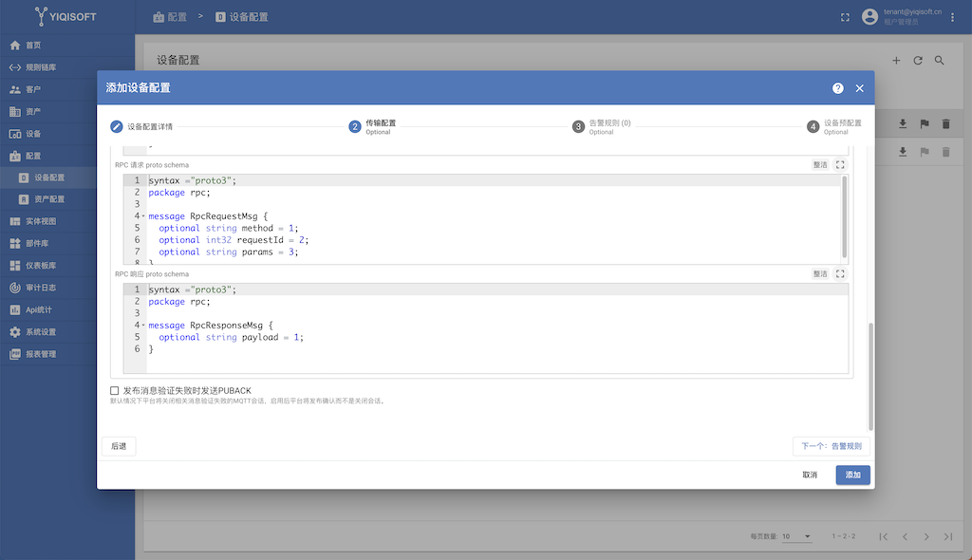The height and width of the screenshot is (560, 972).
Task: Export profile using first row download icon
Action: 903,124
